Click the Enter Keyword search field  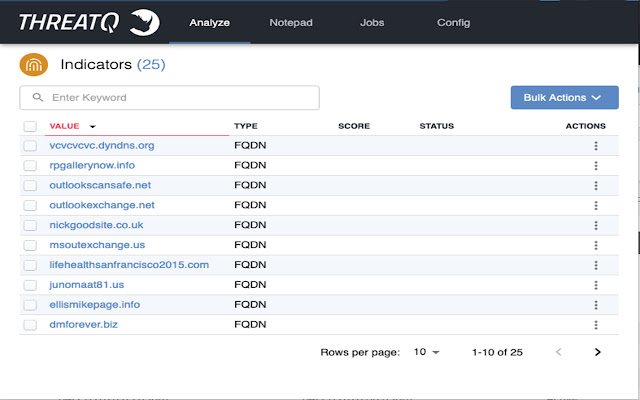point(170,98)
